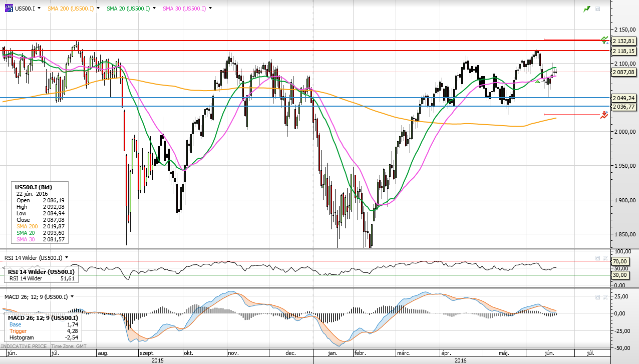Viewport: 639px width, 364px height.
Task: Click the CFD instrument icon next to US500.I
Action: (x=8, y=8)
